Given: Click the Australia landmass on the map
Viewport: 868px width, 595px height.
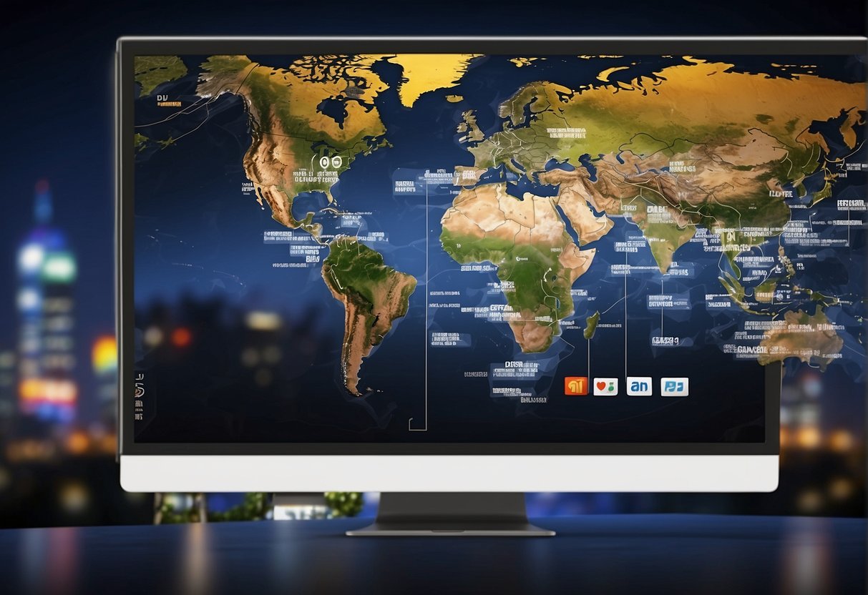Looking at the screenshot, I should (x=805, y=335).
